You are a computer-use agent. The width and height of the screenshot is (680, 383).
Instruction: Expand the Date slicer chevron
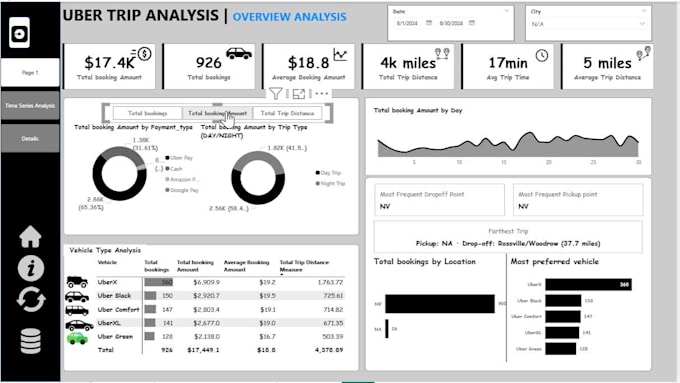507,11
